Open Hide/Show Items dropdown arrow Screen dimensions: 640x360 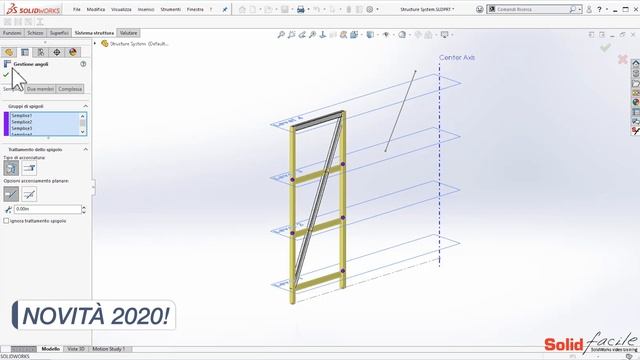pyautogui.click(x=393, y=35)
